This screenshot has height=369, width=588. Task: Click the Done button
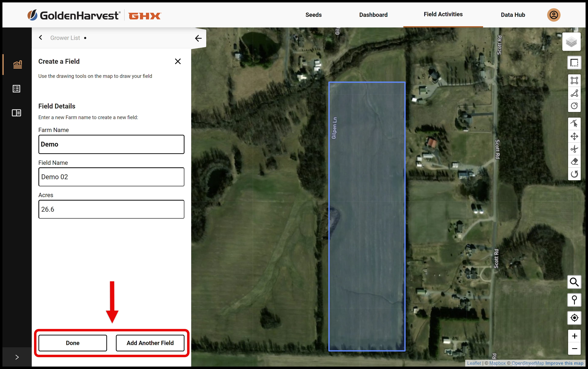(x=73, y=343)
